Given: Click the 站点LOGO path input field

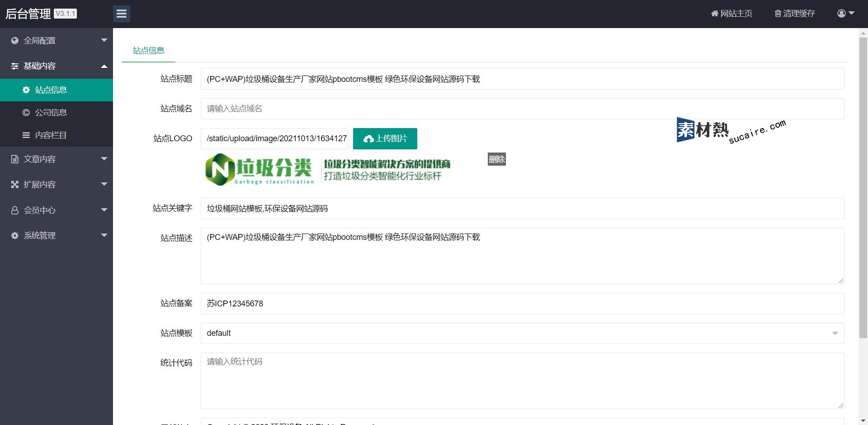Looking at the screenshot, I should coord(274,138).
